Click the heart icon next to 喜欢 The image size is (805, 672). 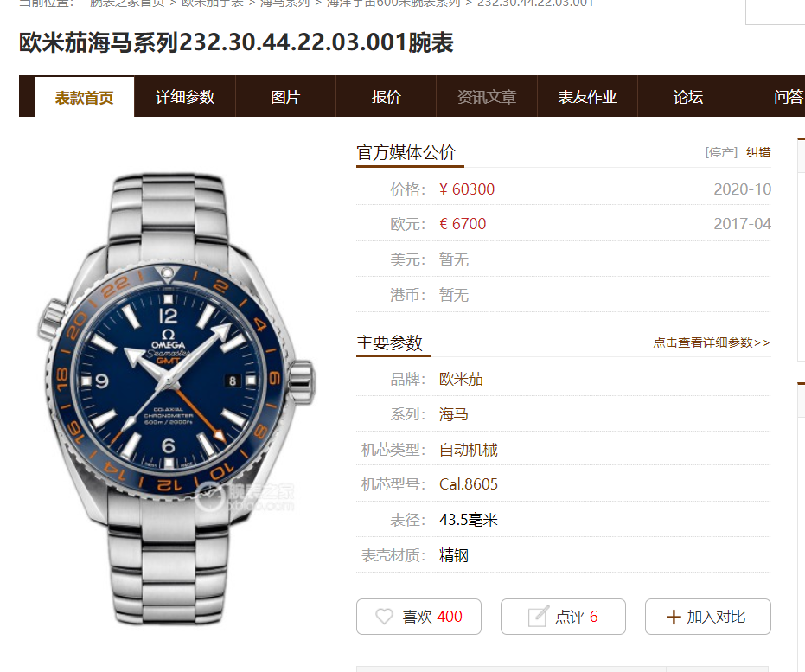384,617
